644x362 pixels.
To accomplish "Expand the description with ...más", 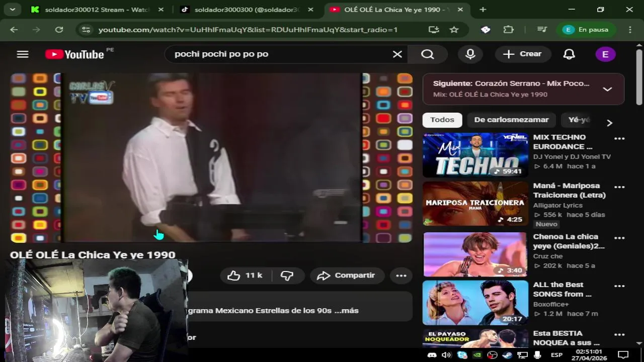I will click(347, 311).
